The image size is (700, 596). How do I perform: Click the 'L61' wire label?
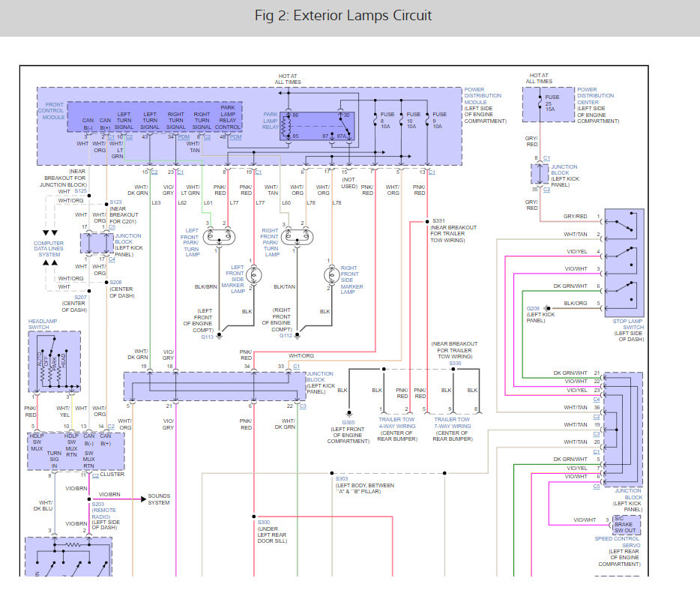click(x=208, y=202)
